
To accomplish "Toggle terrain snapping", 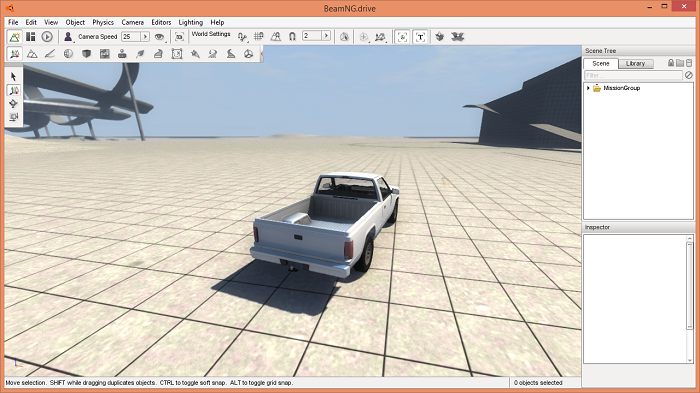I will (275, 37).
